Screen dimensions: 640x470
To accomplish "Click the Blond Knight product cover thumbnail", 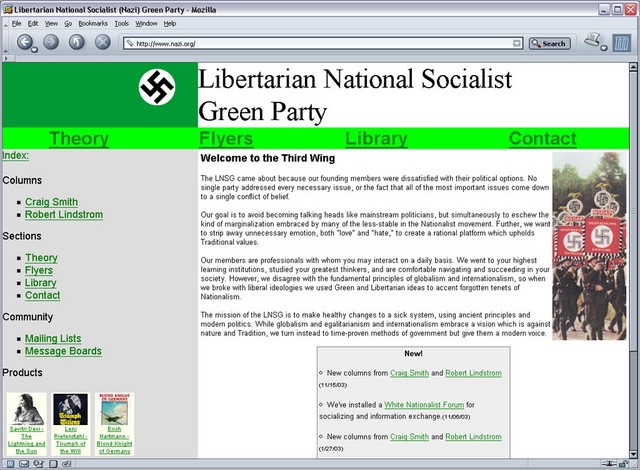I will 114,409.
